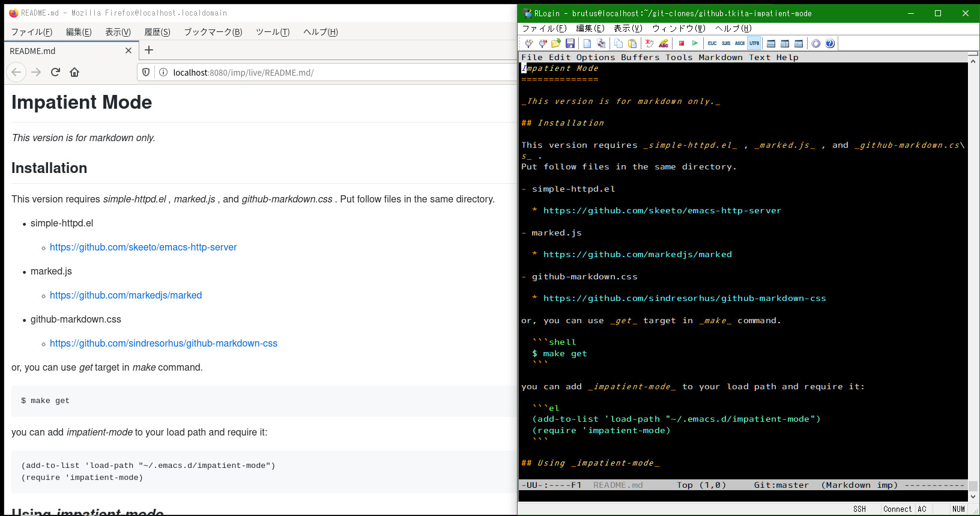The height and width of the screenshot is (516, 980).
Task: Open Firefox 編集(E) menu
Action: (x=79, y=32)
